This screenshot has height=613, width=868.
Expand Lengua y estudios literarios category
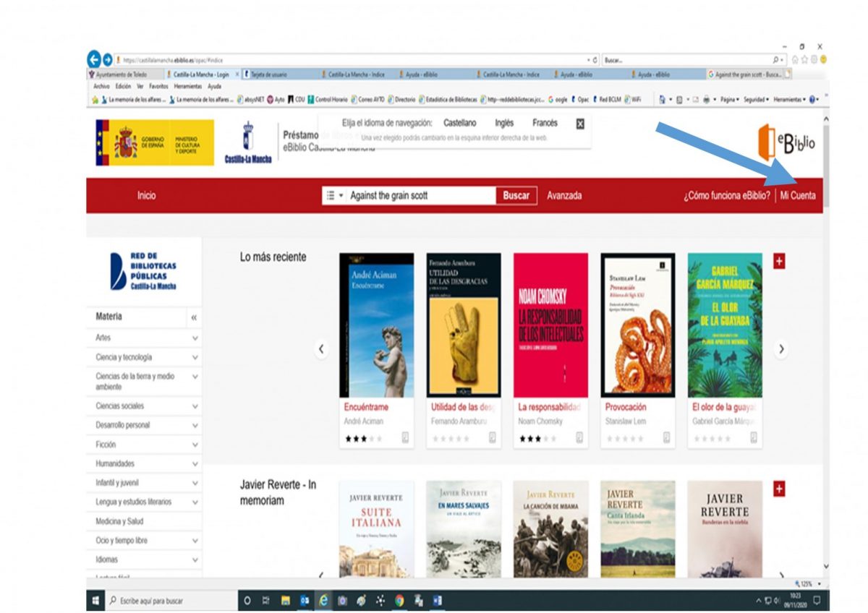click(195, 502)
